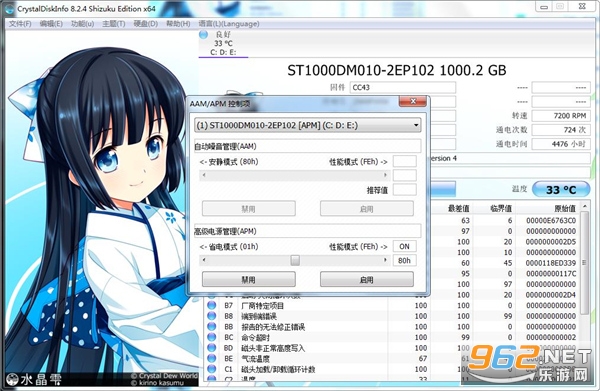The image size is (600, 391).
Task: Open the 文件(F) menu
Action: (20, 24)
